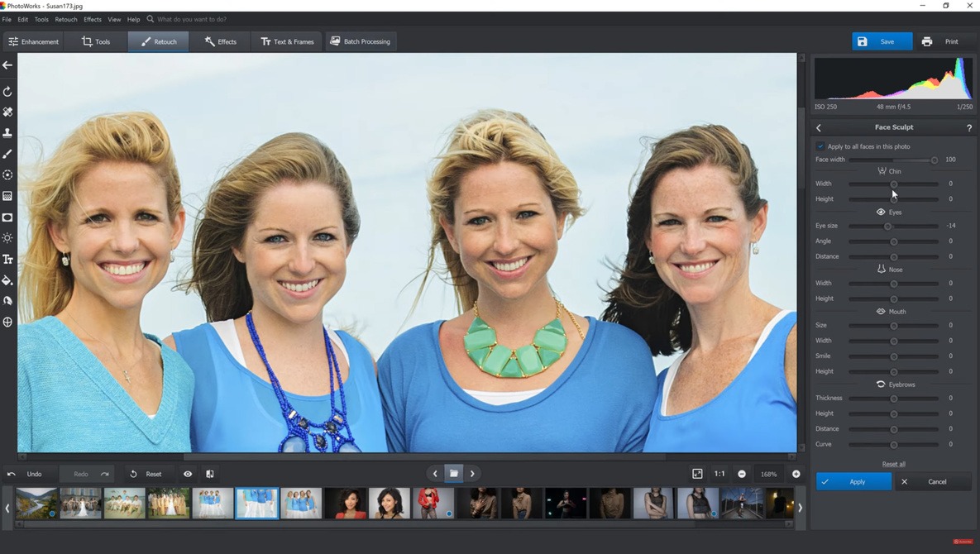Image resolution: width=980 pixels, height=554 pixels.
Task: Click Reset all link
Action: coord(894,464)
